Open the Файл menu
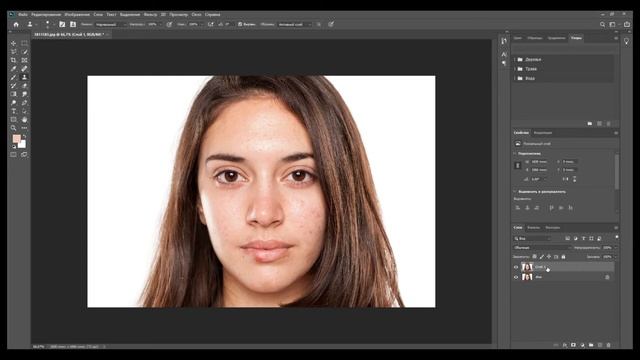This screenshot has height=360, width=640. click(23, 15)
